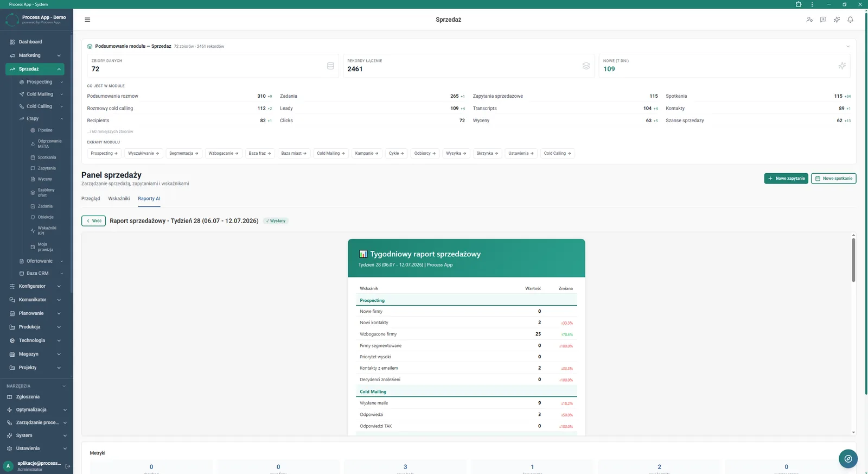Click the Optymalizacja lightning icon
Screen dimensions: 868x474
coord(9,410)
